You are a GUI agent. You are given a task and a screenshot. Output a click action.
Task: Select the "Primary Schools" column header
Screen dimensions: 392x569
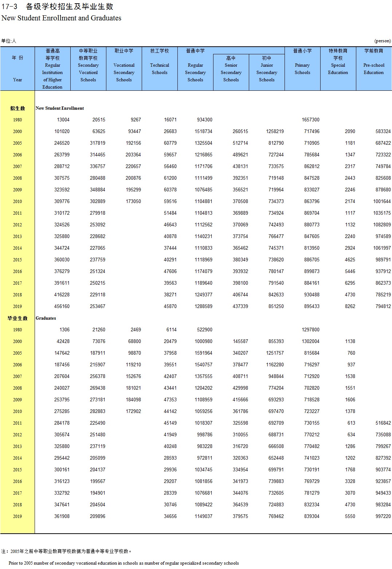tap(302, 69)
